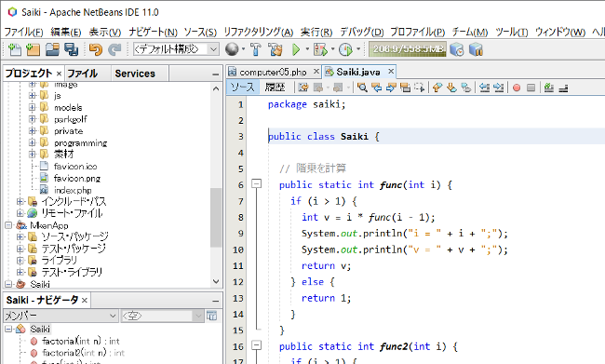Click the Save All icon

[71, 49]
